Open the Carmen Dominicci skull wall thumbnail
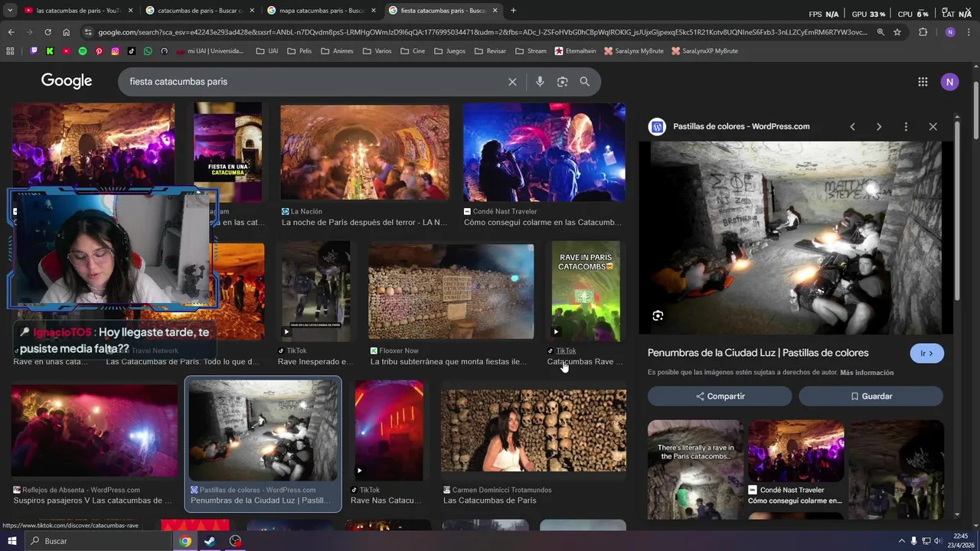The height and width of the screenshot is (551, 980). (x=534, y=431)
